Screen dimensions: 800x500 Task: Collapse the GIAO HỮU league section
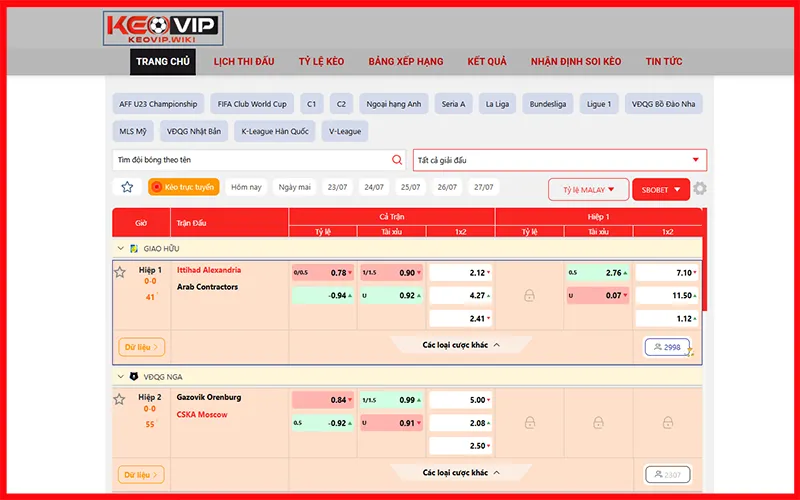point(121,248)
